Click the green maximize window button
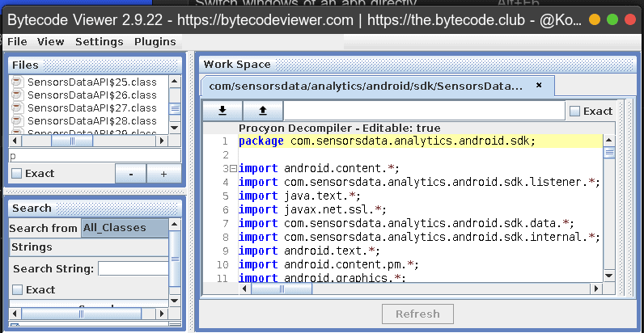The image size is (644, 333). point(612,19)
